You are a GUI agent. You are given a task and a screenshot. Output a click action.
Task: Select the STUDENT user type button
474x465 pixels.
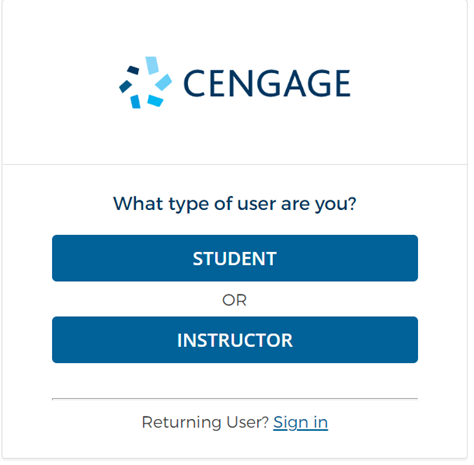coord(235,258)
